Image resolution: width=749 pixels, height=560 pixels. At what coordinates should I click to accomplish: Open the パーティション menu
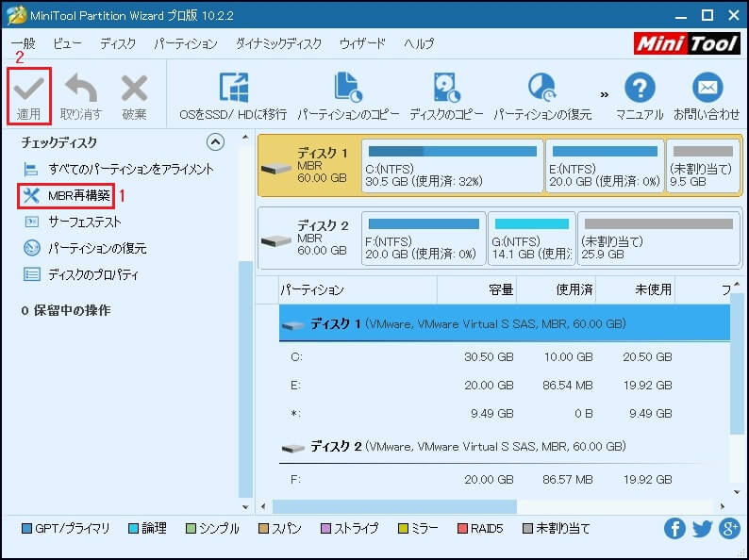[x=185, y=44]
